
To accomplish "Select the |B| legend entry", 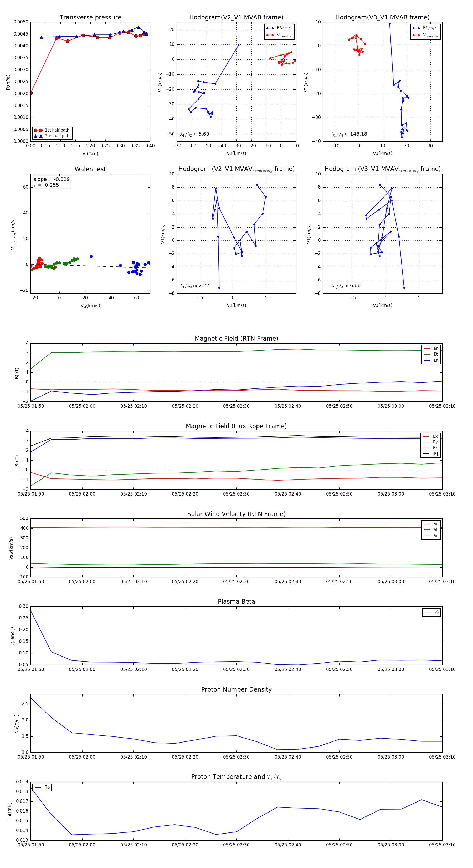I will [x=431, y=454].
